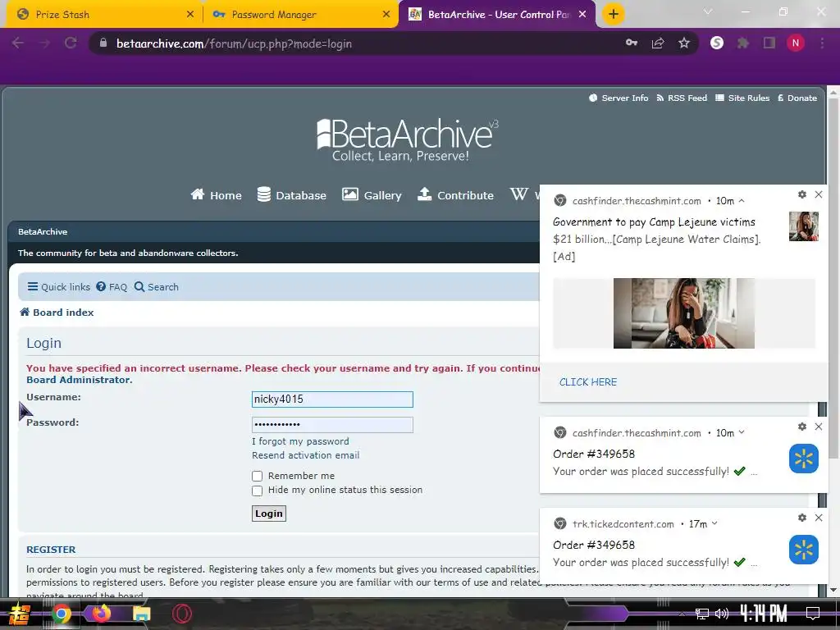Screen dimensions: 840x630
Task: Open forum Search link
Action: [157, 286]
